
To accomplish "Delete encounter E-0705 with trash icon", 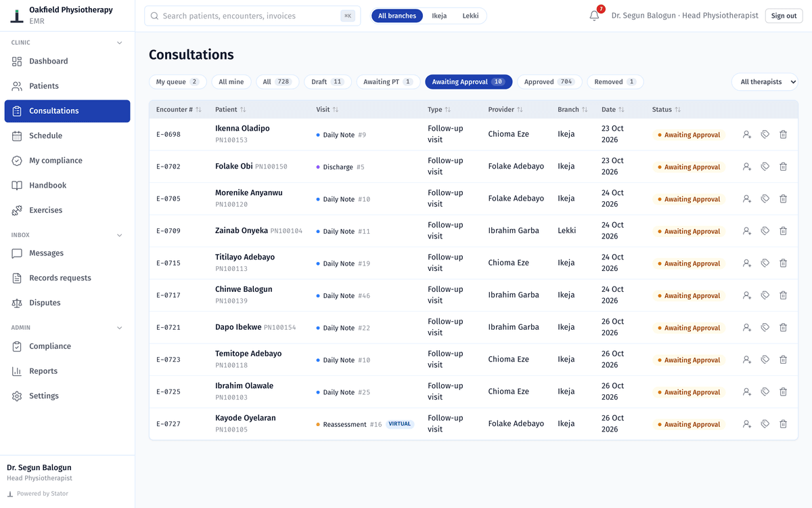I will [783, 199].
